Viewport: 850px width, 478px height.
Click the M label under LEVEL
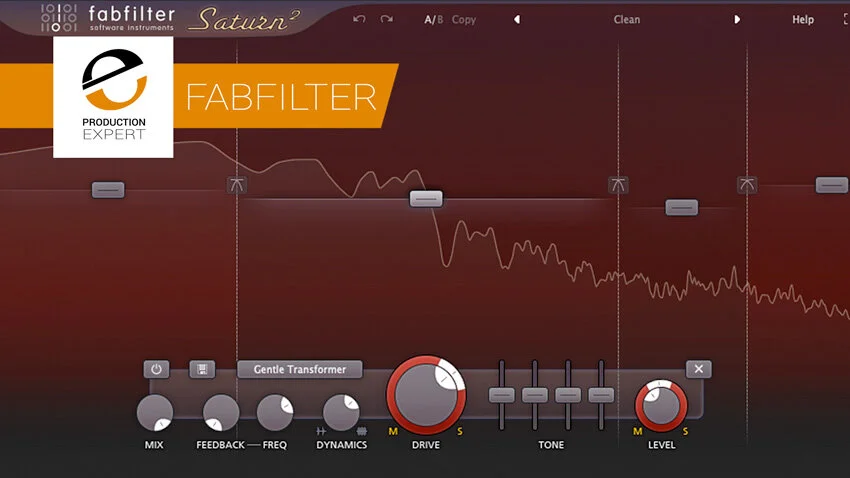point(638,431)
